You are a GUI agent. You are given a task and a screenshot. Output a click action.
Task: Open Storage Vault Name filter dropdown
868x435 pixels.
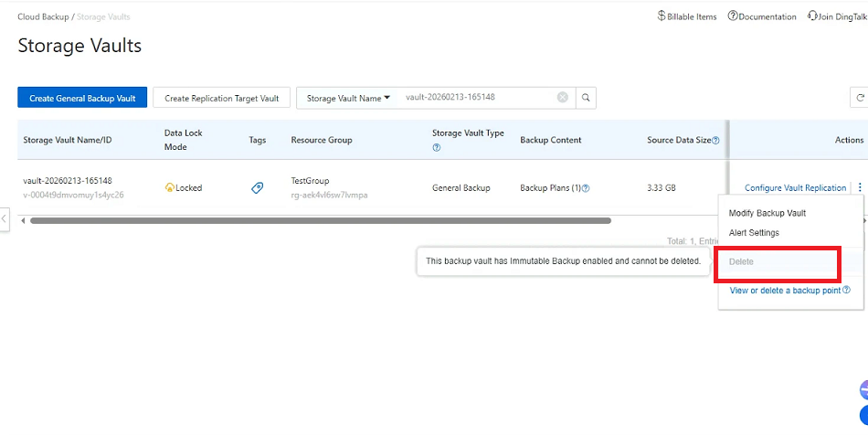348,98
